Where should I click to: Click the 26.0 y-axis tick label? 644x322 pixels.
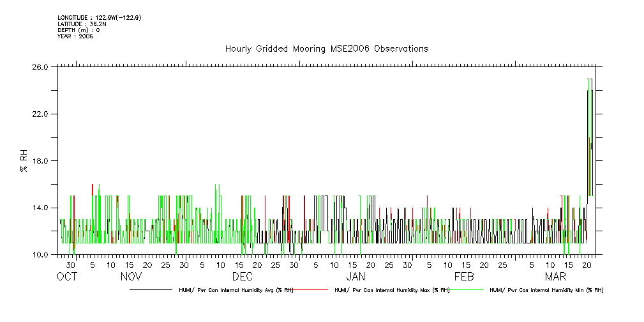click(41, 67)
